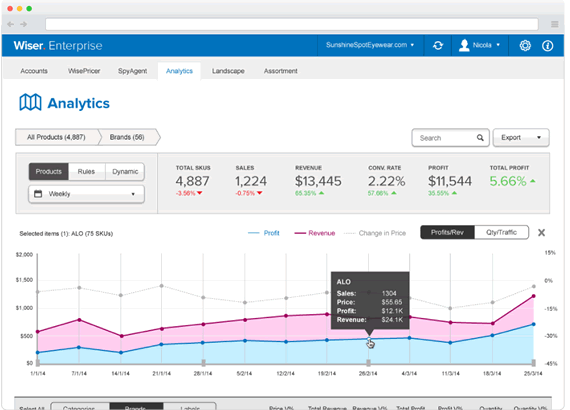Select the Rules segment button

[x=86, y=172]
